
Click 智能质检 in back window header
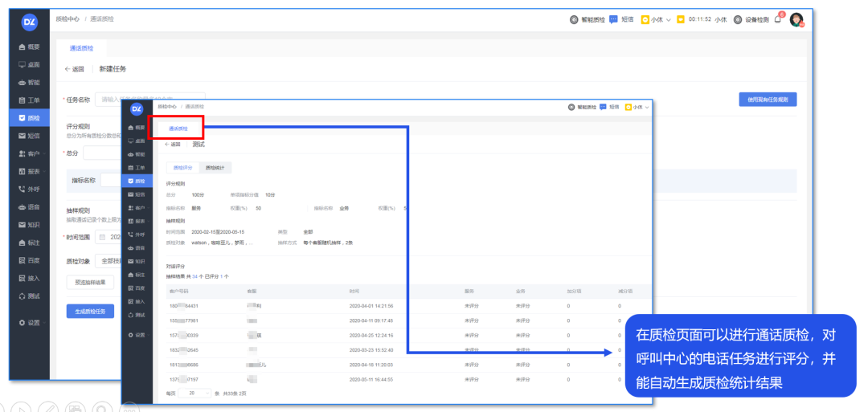[588, 19]
